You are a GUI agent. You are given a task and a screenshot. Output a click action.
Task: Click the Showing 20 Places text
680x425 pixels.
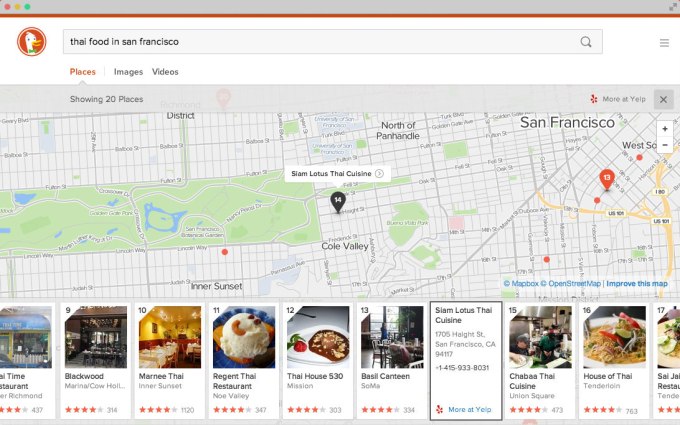point(106,99)
